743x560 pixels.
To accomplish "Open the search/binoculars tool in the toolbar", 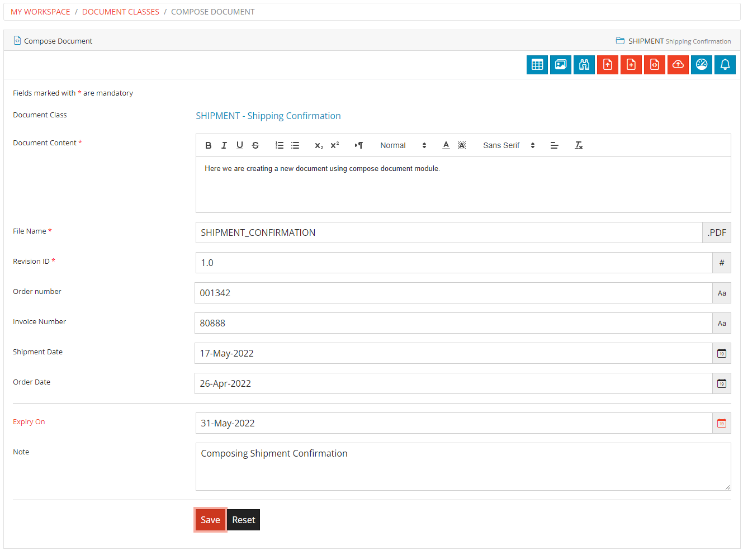I will (584, 64).
